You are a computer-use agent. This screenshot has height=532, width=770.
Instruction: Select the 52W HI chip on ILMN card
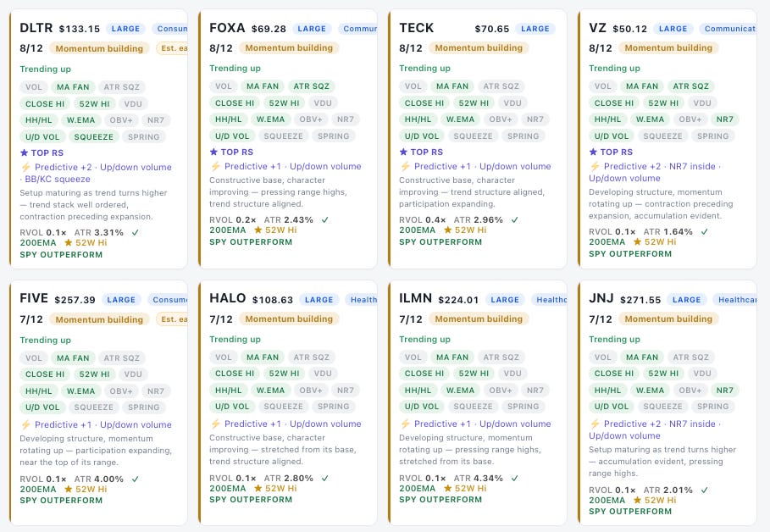pos(474,374)
